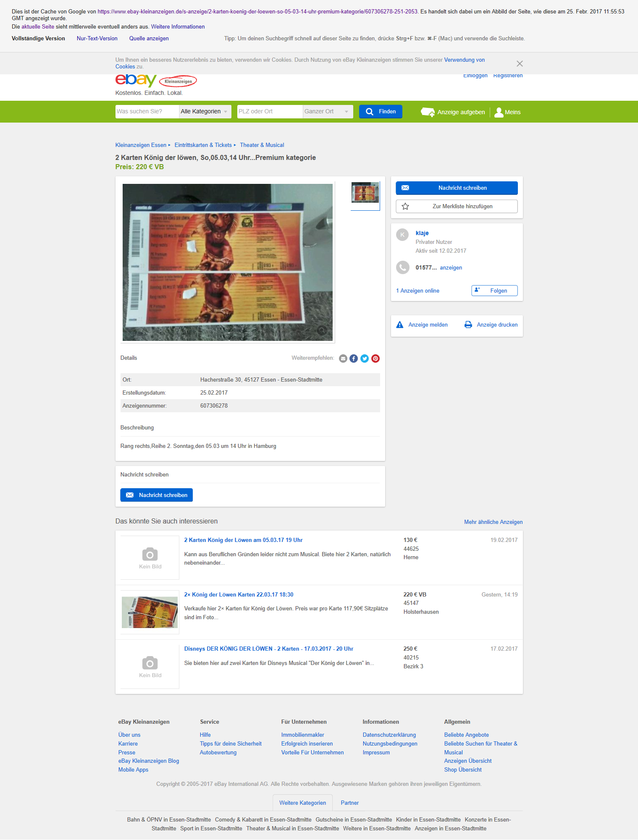Focus the Was suchen Sie search field
Screen dimensions: 638x840
tap(147, 112)
